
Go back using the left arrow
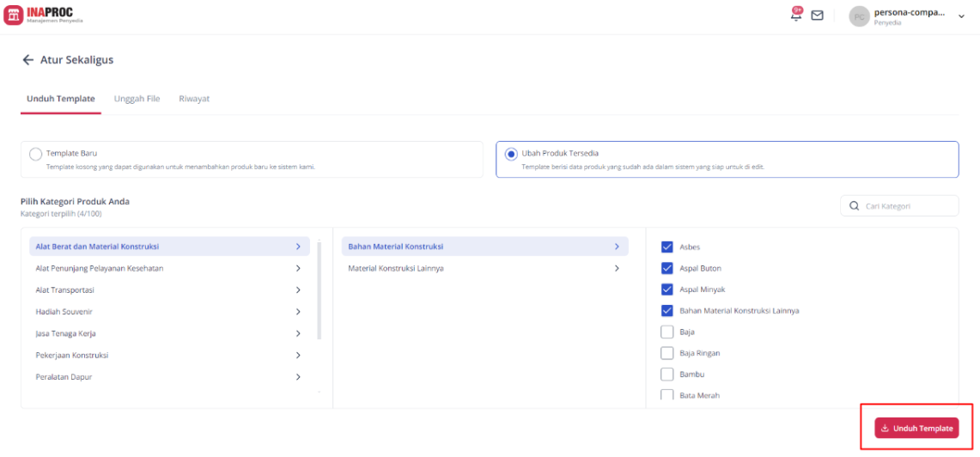tap(27, 60)
